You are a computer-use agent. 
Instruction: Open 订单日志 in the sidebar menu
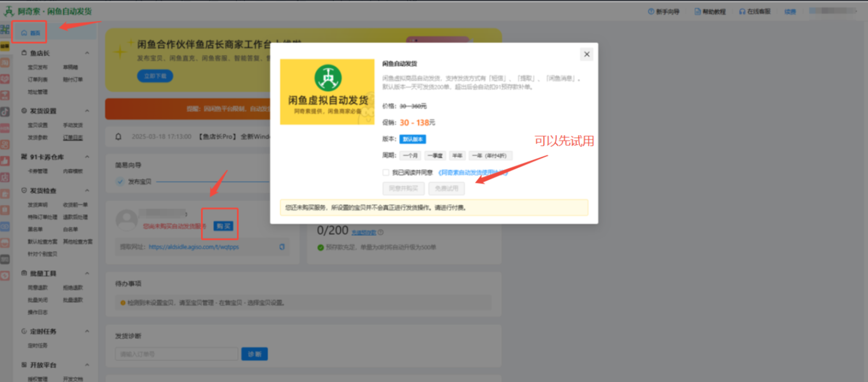click(73, 138)
